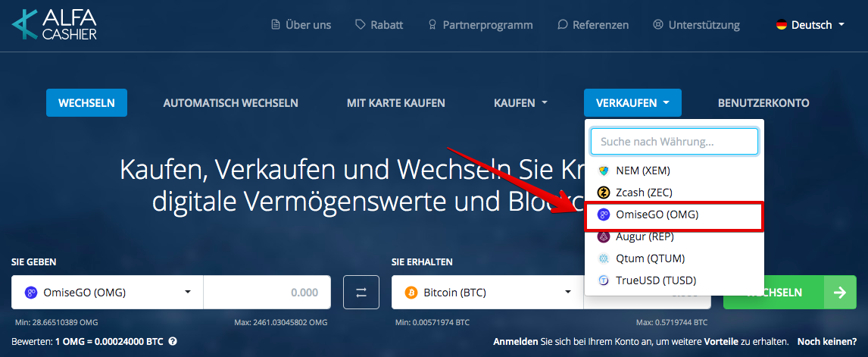Open the Referenzen page
Screen dimensions: 868x357
tap(593, 25)
